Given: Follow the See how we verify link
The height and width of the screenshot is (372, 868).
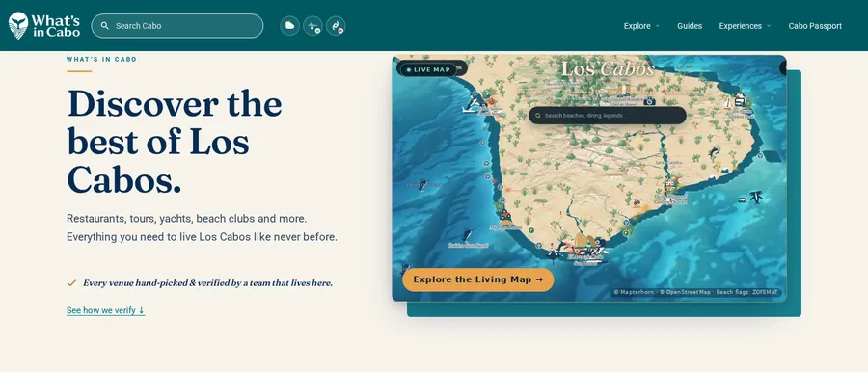Looking at the screenshot, I should click(106, 310).
